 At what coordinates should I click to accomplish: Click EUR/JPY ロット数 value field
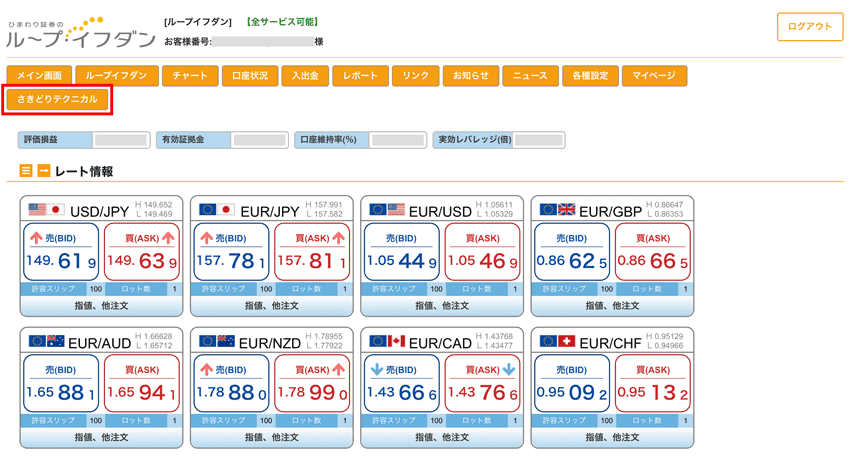click(345, 289)
